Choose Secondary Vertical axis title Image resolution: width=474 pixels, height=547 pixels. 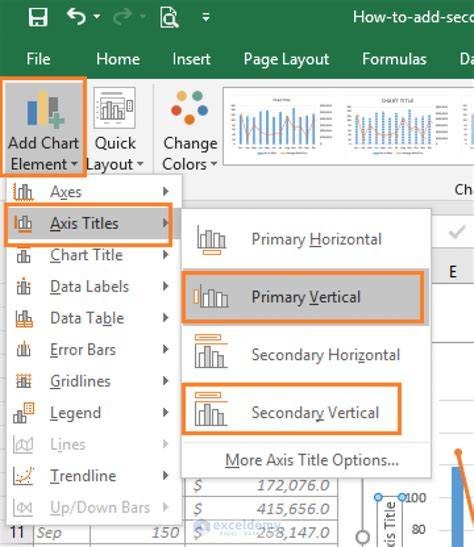tap(292, 409)
